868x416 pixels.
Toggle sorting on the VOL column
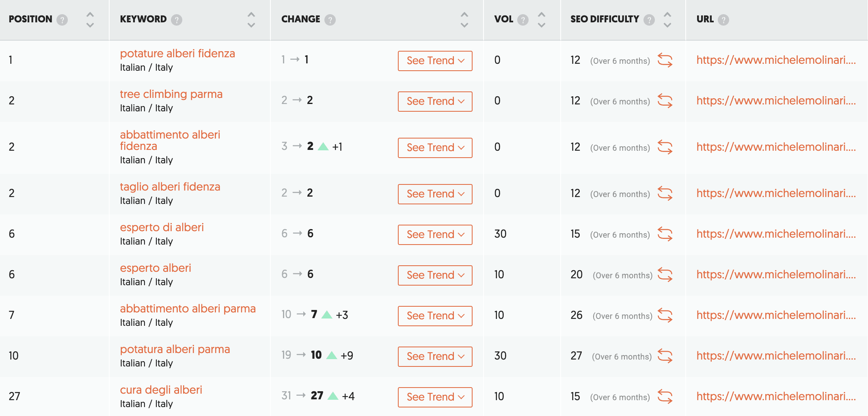click(542, 19)
